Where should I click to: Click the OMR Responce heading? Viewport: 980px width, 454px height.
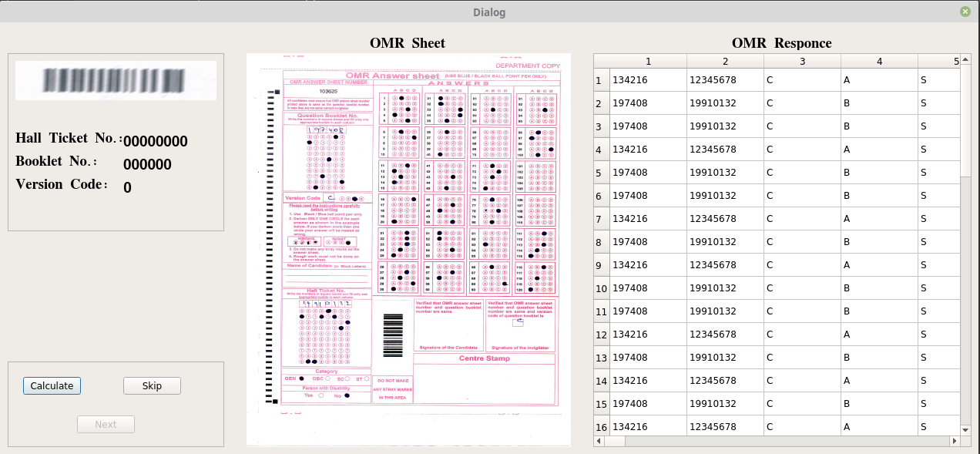coord(781,43)
